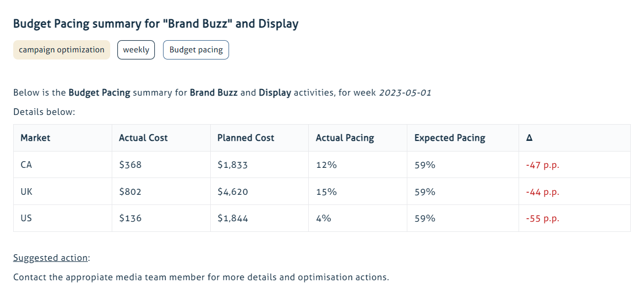Screen dimensions: 644x297
Task: Click the Planned Cost column header
Action: pyautogui.click(x=246, y=138)
